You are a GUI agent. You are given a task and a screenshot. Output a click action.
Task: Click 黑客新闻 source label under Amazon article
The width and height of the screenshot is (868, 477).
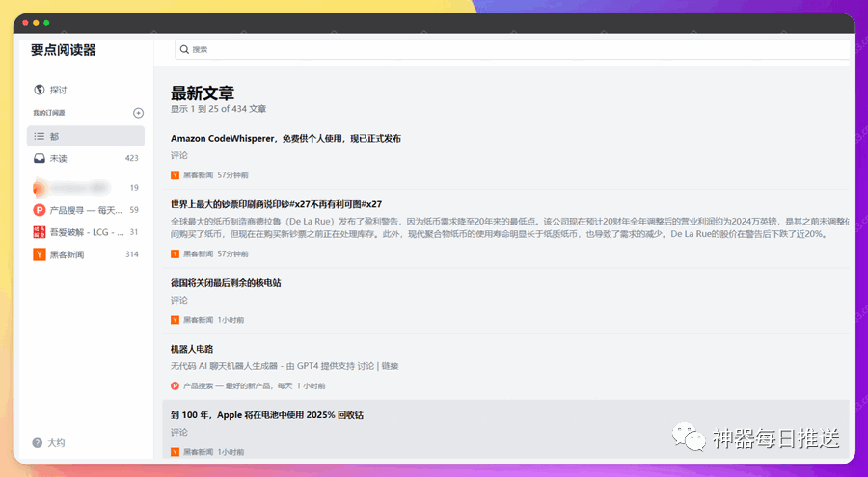tap(198, 175)
